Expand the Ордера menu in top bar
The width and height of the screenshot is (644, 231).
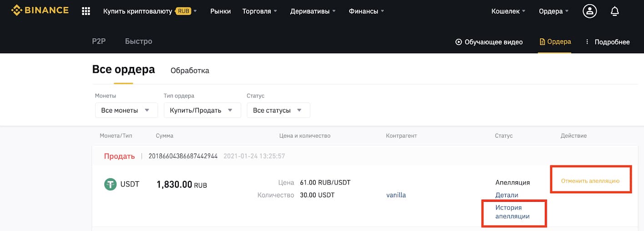[554, 11]
